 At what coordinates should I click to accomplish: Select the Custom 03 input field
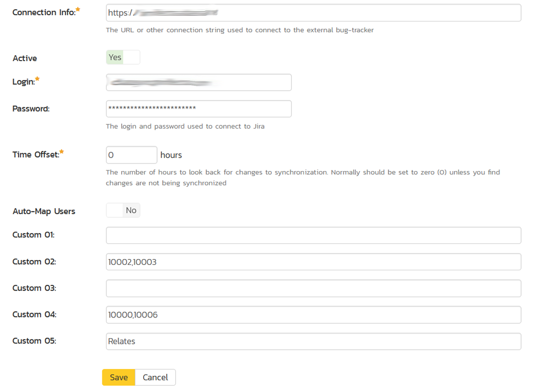tap(314, 288)
